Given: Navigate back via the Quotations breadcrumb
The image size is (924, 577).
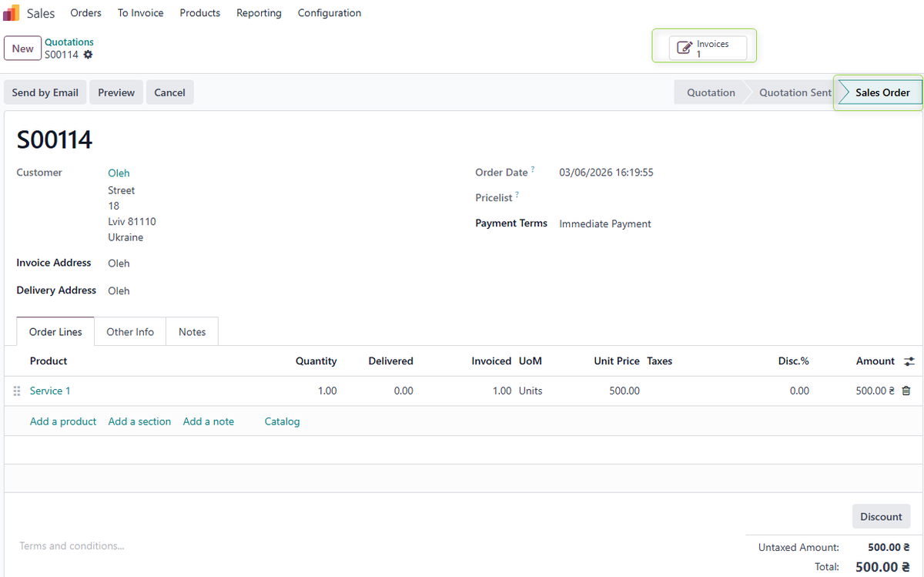Looking at the screenshot, I should [x=69, y=42].
